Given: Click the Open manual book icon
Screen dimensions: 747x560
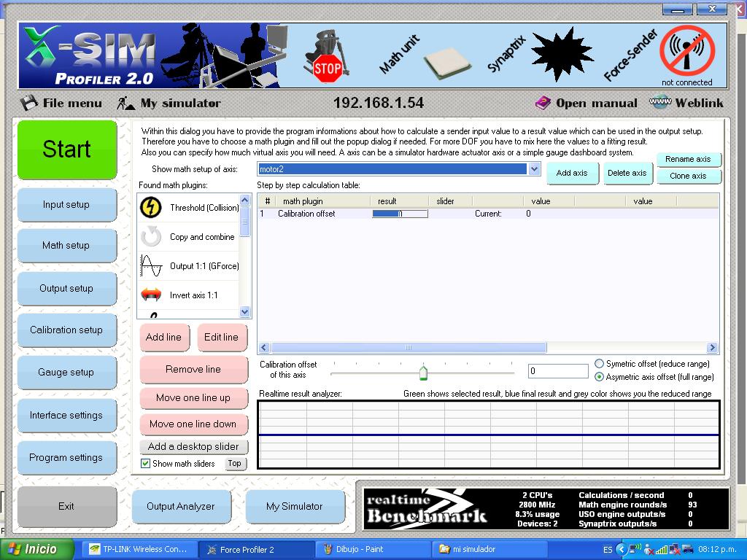Looking at the screenshot, I should (543, 103).
